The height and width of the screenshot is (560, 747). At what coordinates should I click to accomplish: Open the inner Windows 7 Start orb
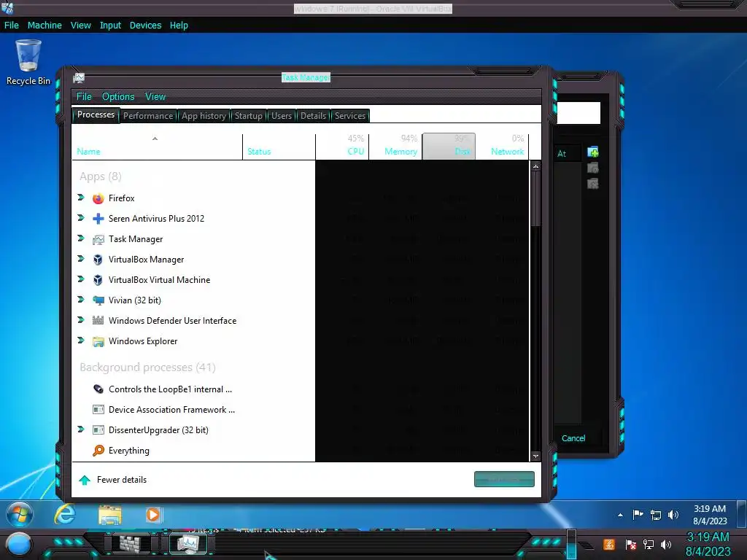pos(20,515)
